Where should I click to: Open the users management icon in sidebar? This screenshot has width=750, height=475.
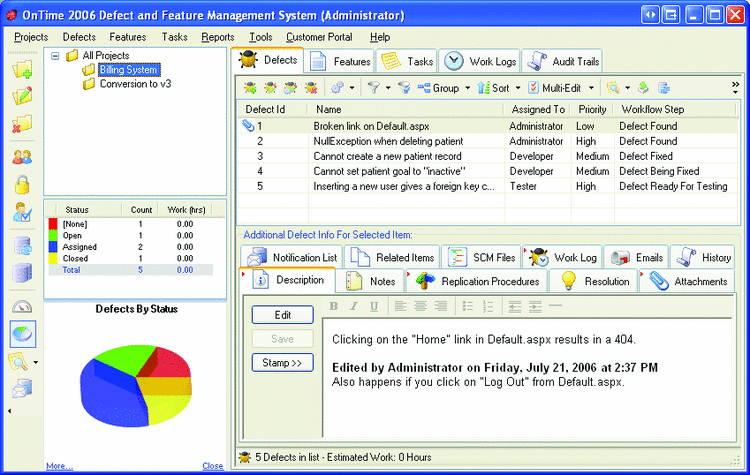(x=22, y=157)
